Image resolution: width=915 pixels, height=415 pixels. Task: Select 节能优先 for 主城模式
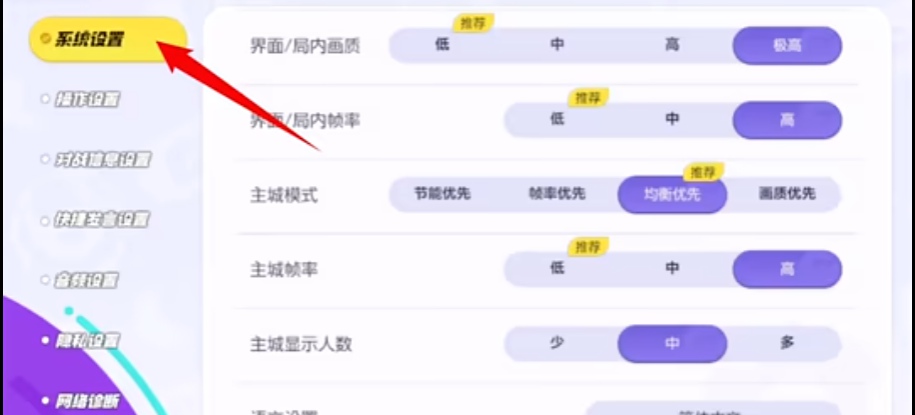[443, 194]
